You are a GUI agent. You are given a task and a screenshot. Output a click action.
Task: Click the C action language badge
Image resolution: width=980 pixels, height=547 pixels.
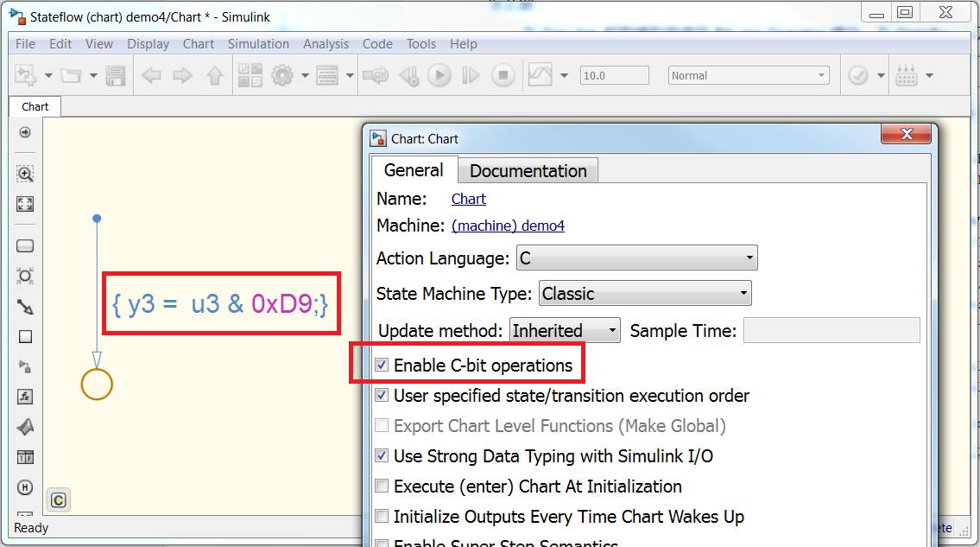click(x=58, y=500)
